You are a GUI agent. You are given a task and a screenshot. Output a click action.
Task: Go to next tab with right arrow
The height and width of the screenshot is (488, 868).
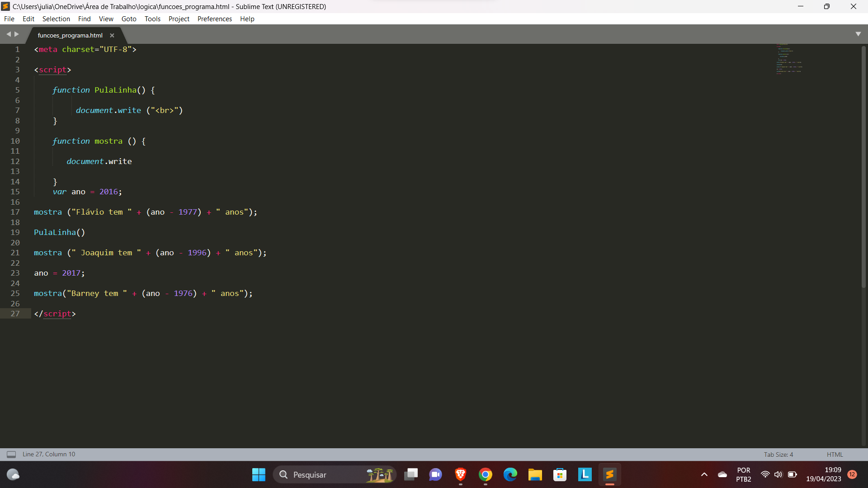pos(17,34)
